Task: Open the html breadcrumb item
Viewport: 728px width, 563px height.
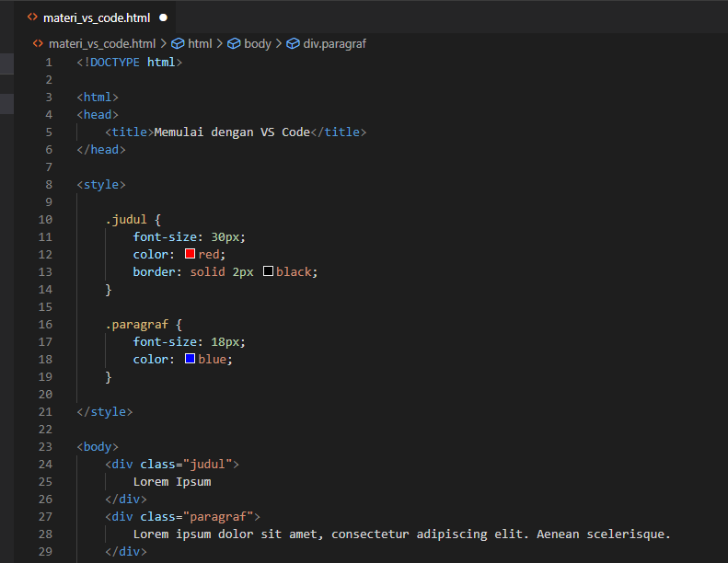Action: [x=200, y=43]
